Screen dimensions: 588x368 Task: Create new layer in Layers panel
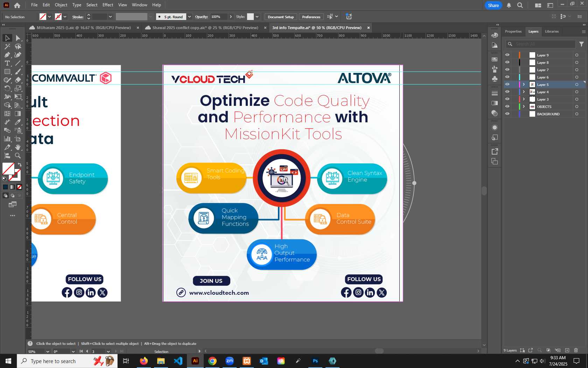point(567,350)
